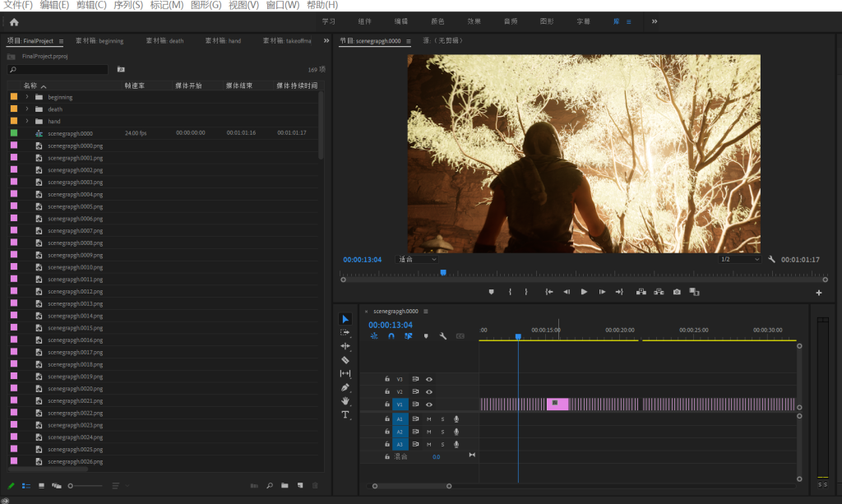Click the Mark In button
842x504 pixels.
point(510,292)
